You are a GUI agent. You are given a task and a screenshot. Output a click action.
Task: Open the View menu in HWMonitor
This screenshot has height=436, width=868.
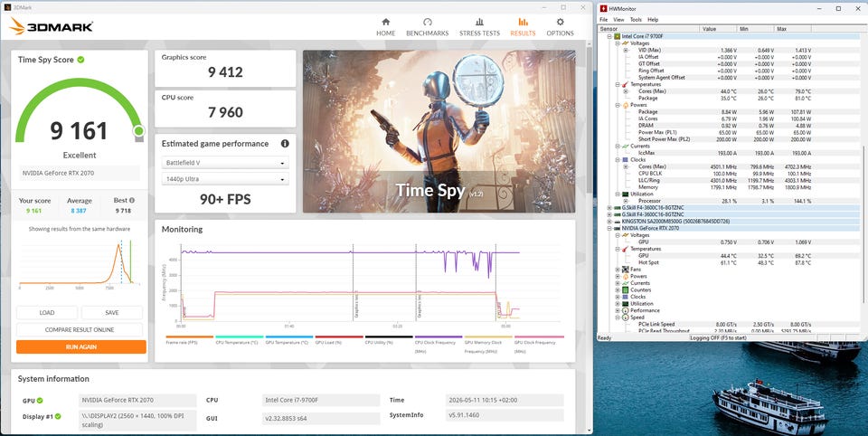[x=618, y=19]
